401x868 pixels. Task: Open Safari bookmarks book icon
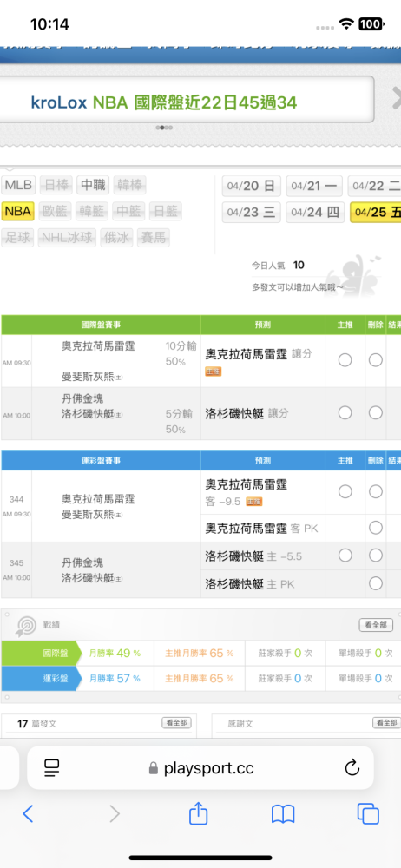282,814
